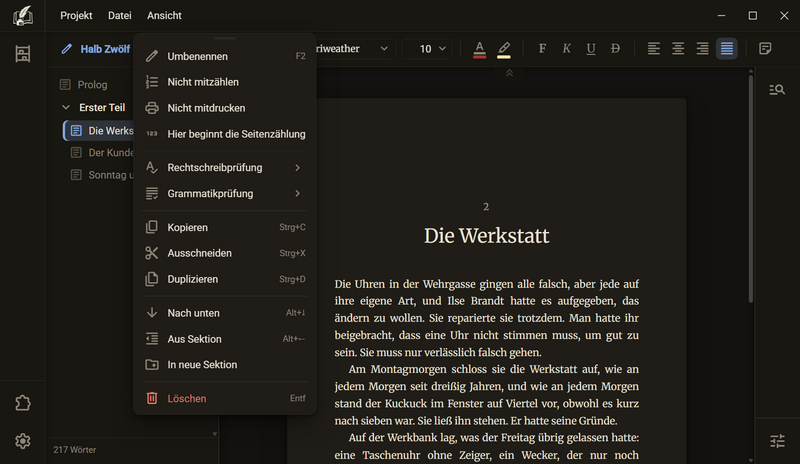Click page number 2 above heading
Screen dimensions: 800x464
coord(486,207)
